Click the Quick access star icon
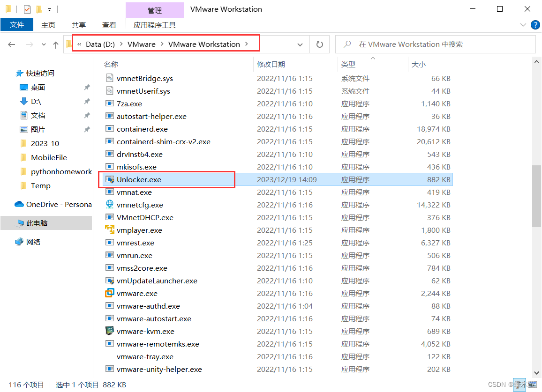The width and height of the screenshot is (542, 392). pos(20,73)
